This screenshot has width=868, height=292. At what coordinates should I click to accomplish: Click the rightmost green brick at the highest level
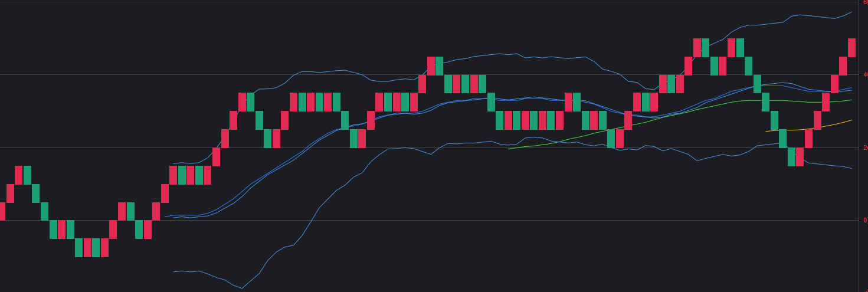(740, 48)
